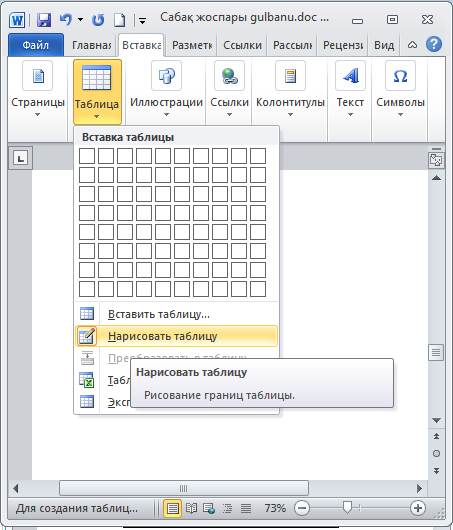Image resolution: width=453 pixels, height=530 pixels.
Task: Open Customize Quick Access Toolbar dropdown
Action: 142,21
